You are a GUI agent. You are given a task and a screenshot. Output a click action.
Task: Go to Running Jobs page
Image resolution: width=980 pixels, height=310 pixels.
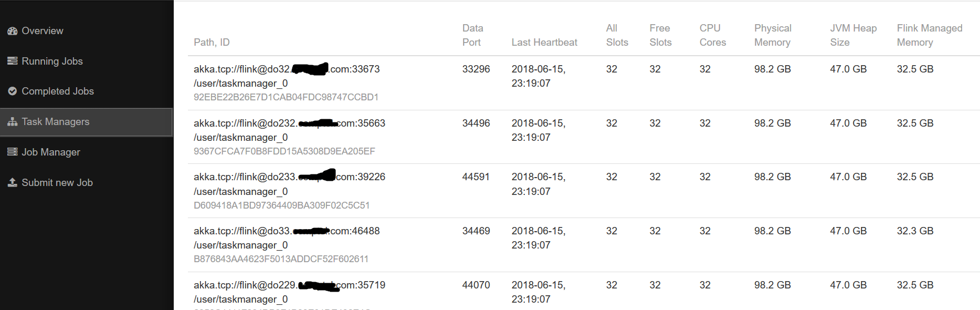[x=52, y=61]
